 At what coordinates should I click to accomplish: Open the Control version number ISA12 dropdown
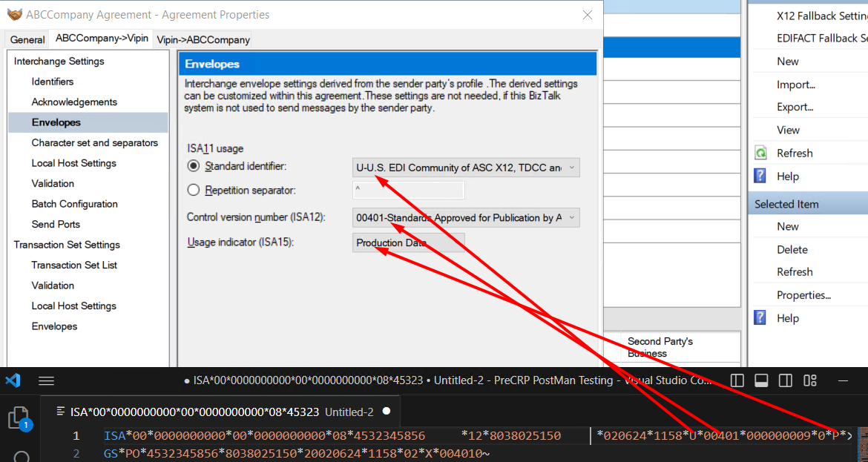(x=466, y=217)
